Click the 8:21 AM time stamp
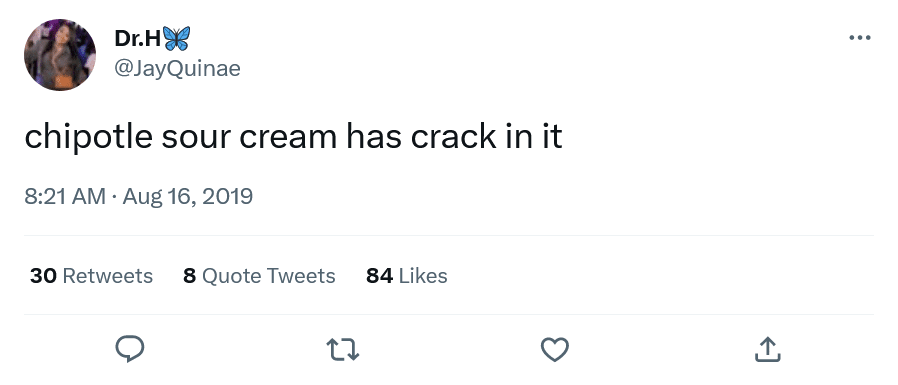 [65, 197]
